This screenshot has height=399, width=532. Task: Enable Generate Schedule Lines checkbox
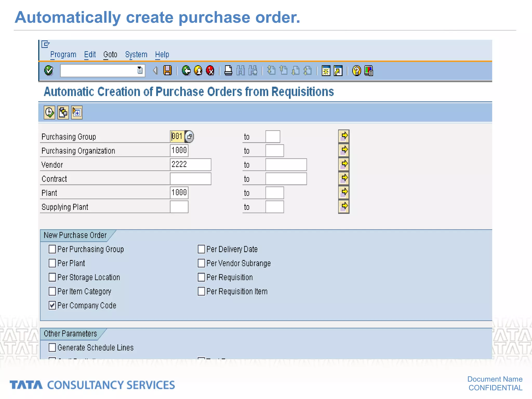coord(52,347)
